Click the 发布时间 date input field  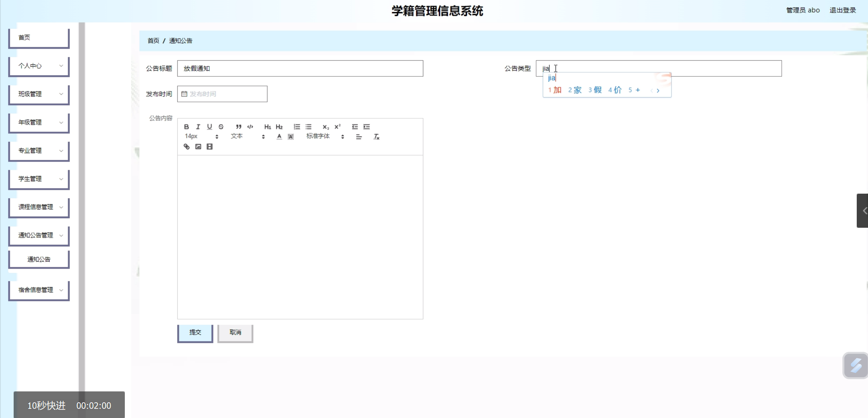222,94
